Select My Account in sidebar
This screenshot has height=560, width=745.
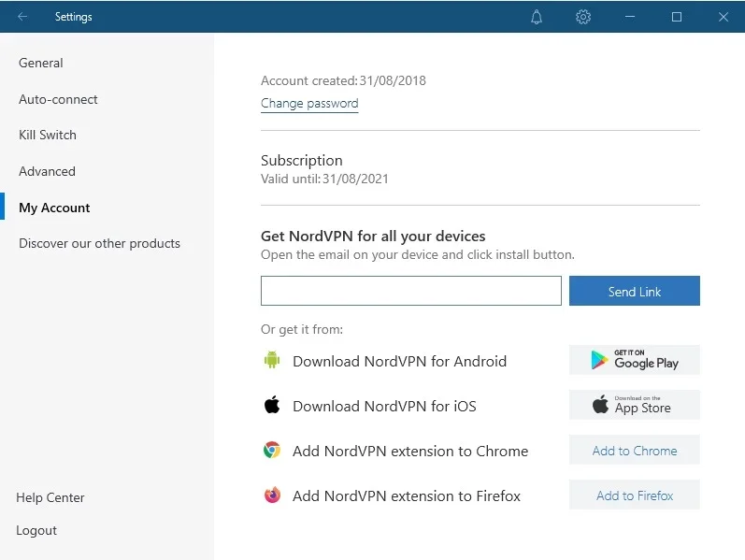pos(54,208)
